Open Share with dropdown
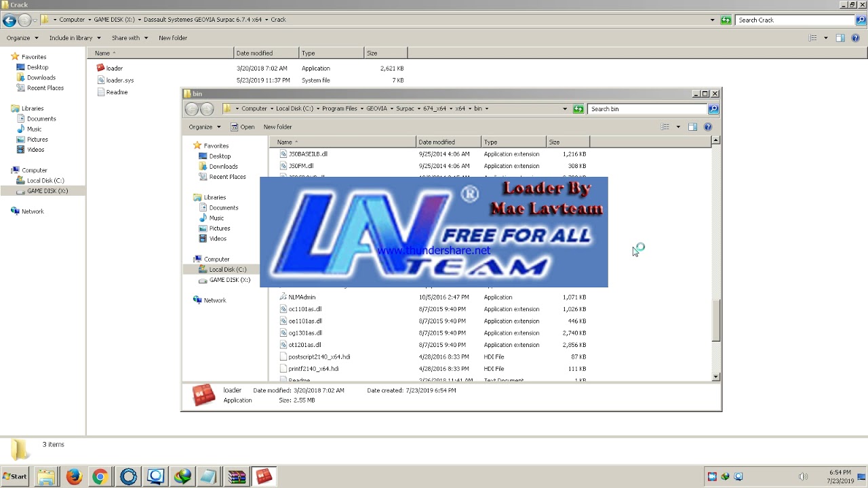 point(129,38)
